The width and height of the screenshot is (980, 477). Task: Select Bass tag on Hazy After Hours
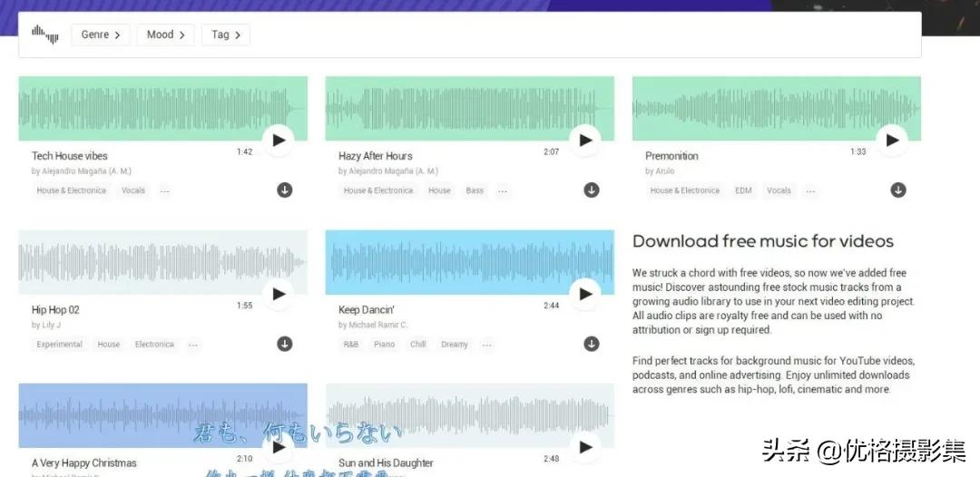point(475,191)
